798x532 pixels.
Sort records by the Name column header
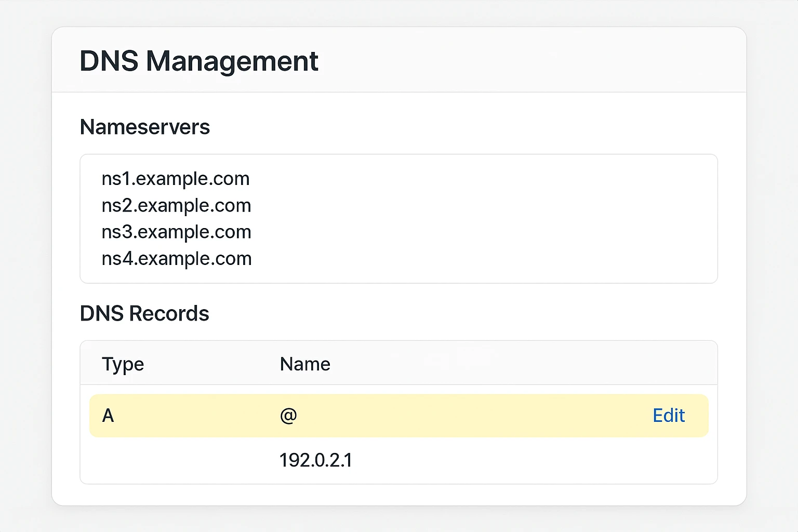point(305,364)
